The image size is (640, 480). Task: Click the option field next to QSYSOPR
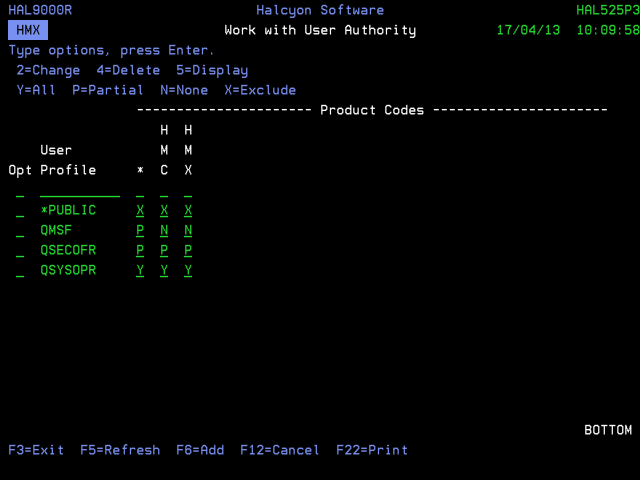[20, 271]
